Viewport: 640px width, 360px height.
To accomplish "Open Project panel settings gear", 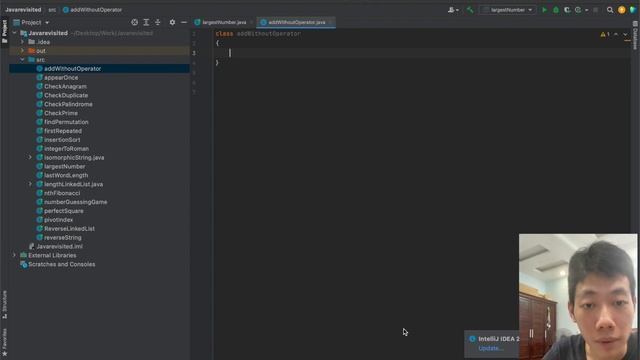I will pos(172,22).
